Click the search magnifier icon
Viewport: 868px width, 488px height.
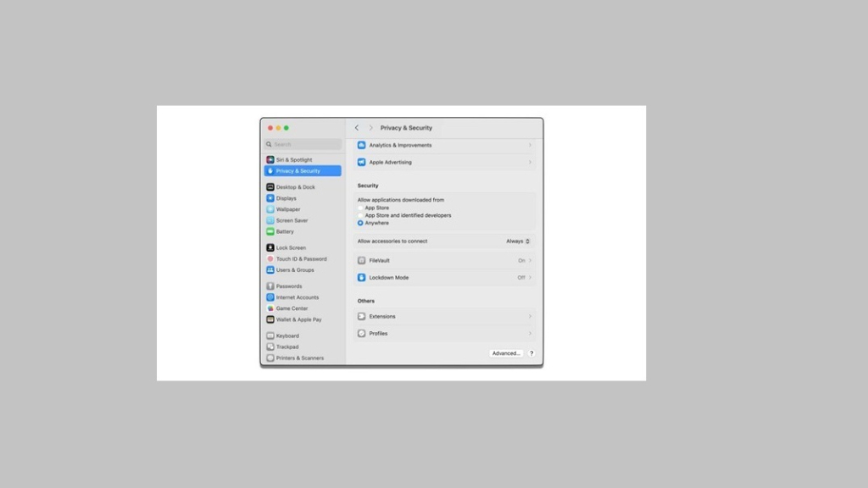click(x=269, y=144)
